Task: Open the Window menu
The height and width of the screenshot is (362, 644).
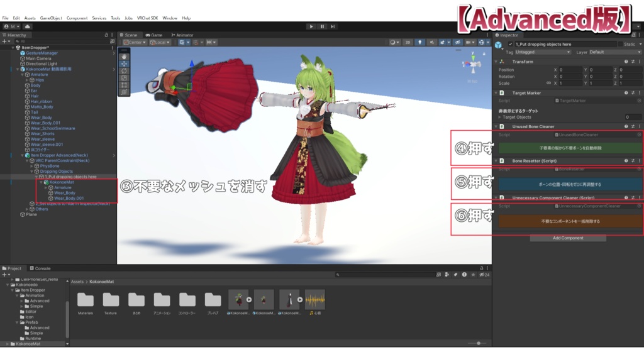Action: tap(170, 18)
